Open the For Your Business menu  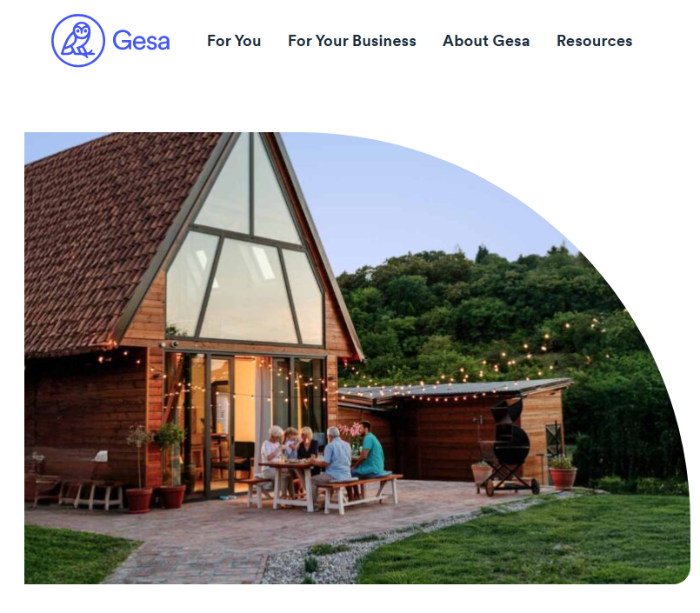tap(352, 41)
